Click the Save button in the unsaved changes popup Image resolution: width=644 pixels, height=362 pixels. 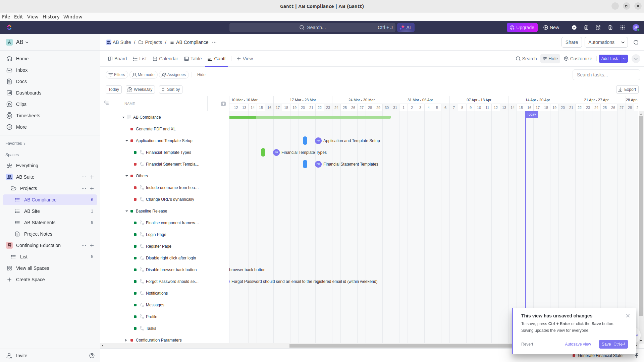613,344
